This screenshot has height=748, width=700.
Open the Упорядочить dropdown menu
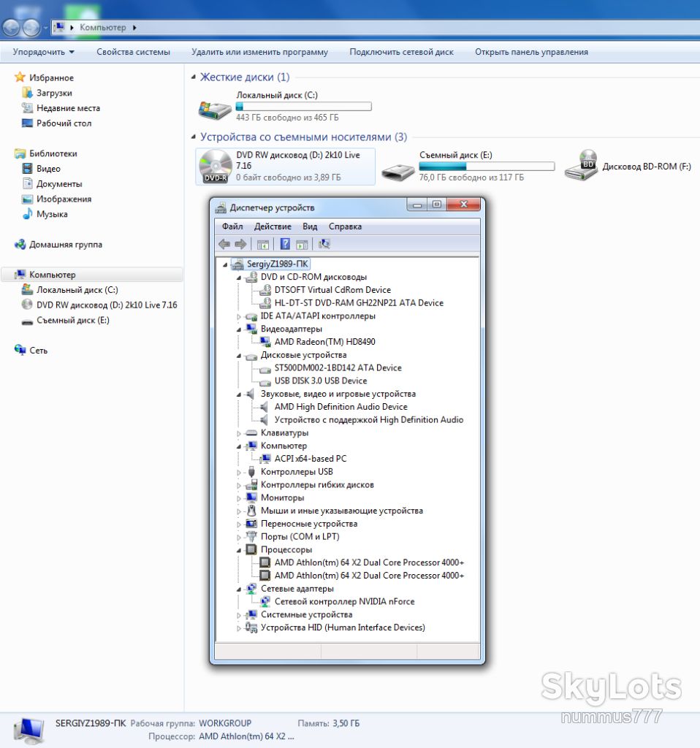[x=43, y=52]
